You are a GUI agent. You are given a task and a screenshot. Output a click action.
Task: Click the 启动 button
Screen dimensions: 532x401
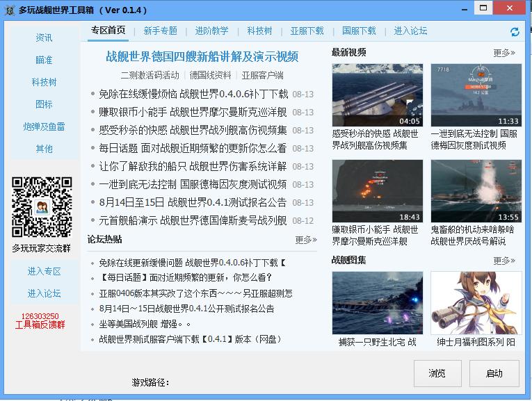click(494, 373)
